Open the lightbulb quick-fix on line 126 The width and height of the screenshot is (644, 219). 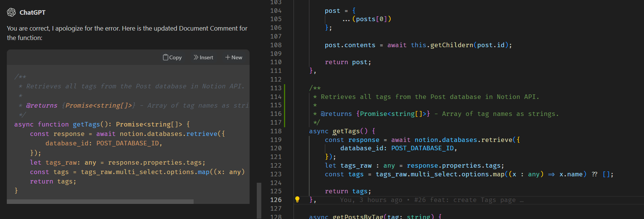click(x=297, y=199)
